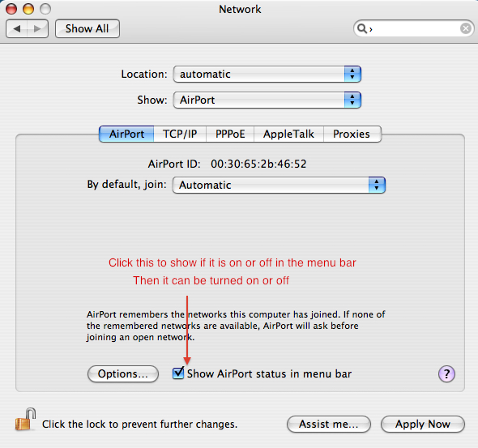
Task: Minimize the window with the yellow button
Action: coord(28,9)
